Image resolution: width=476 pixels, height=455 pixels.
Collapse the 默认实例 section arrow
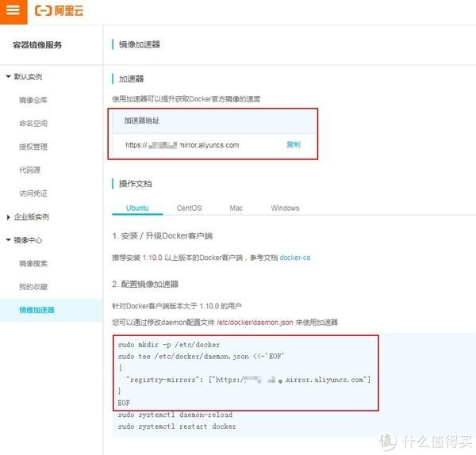point(8,76)
